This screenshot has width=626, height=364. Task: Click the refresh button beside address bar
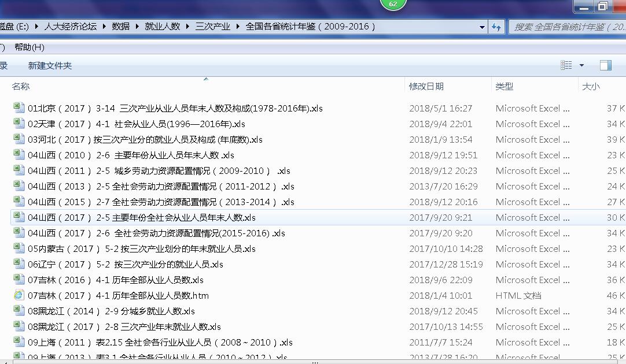pos(496,27)
